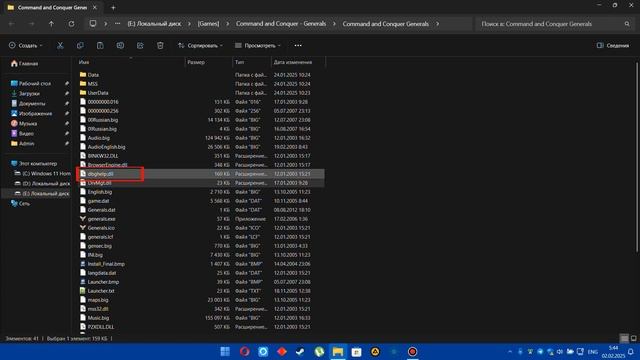This screenshot has height=360, width=640.
Task: Open Opera browser from the taskbar
Action: click(244, 351)
